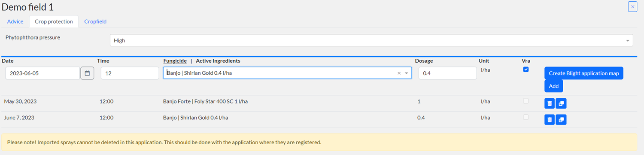Clear the selected fungicide with the x icon
The width and height of the screenshot is (644, 155).
[x=399, y=73]
